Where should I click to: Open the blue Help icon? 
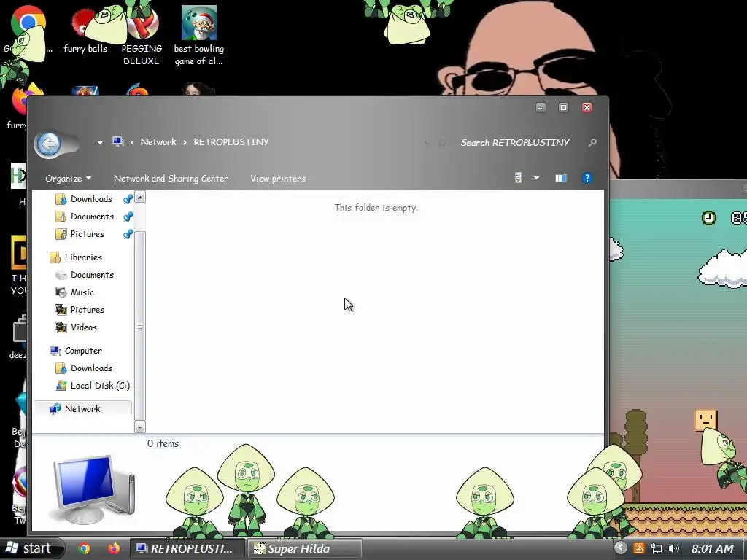coord(587,178)
